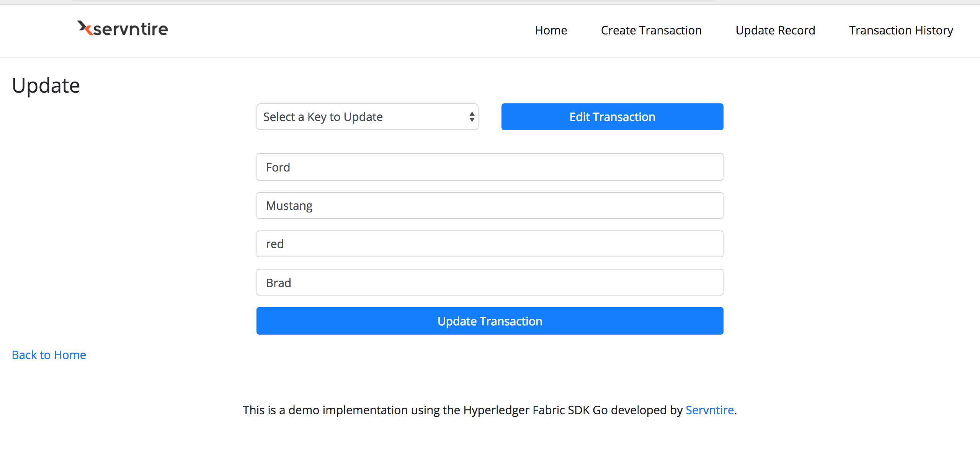980x464 pixels.
Task: Select the Brad owner field
Action: pos(490,283)
